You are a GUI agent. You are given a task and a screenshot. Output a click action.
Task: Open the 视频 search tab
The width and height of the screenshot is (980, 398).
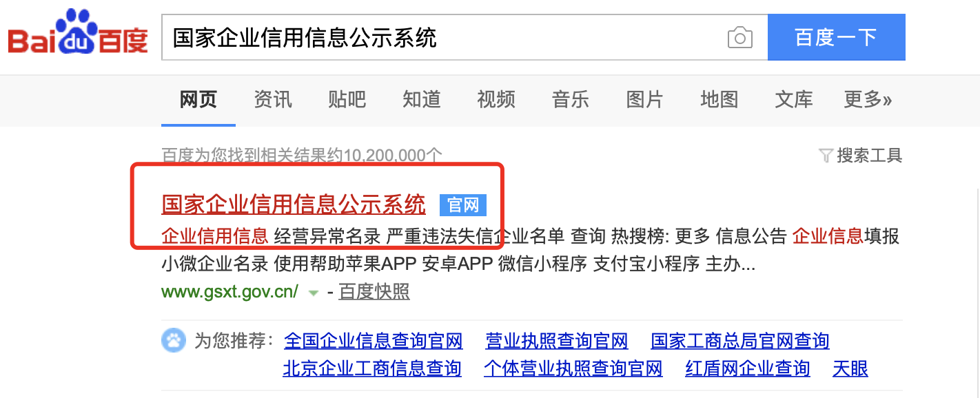pyautogui.click(x=496, y=100)
